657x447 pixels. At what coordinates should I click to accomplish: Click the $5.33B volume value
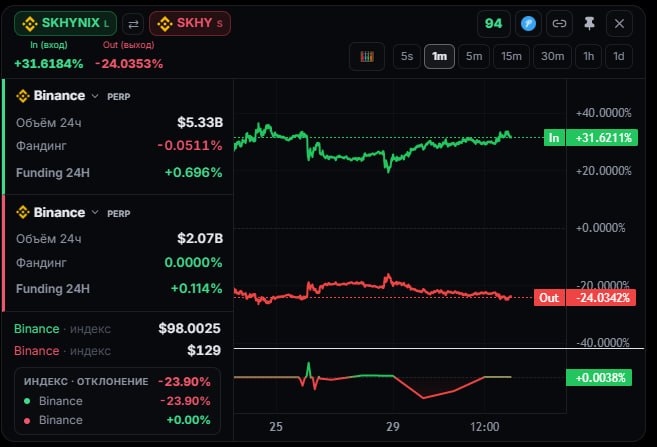pyautogui.click(x=200, y=122)
